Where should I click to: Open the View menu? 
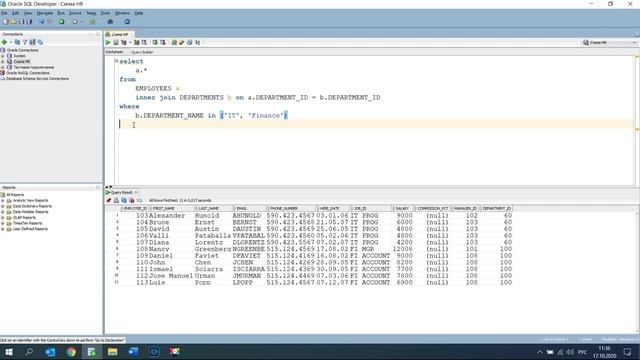[x=28, y=13]
